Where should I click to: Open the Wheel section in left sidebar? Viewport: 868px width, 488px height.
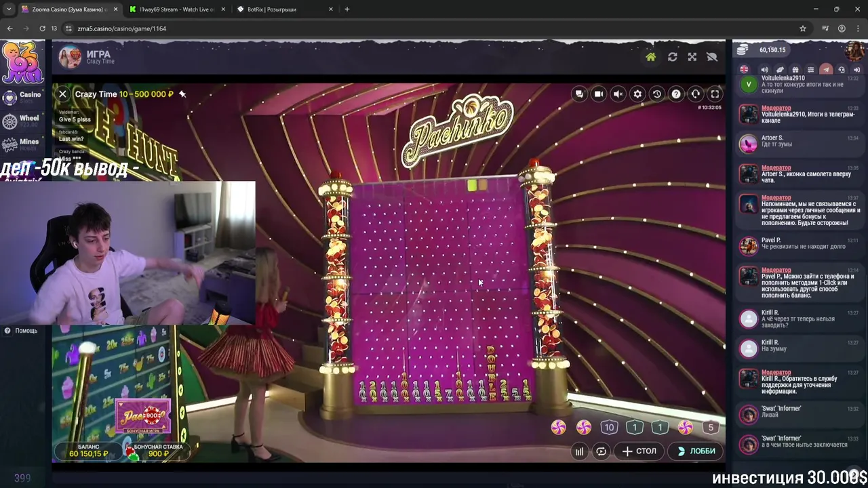[x=22, y=121]
